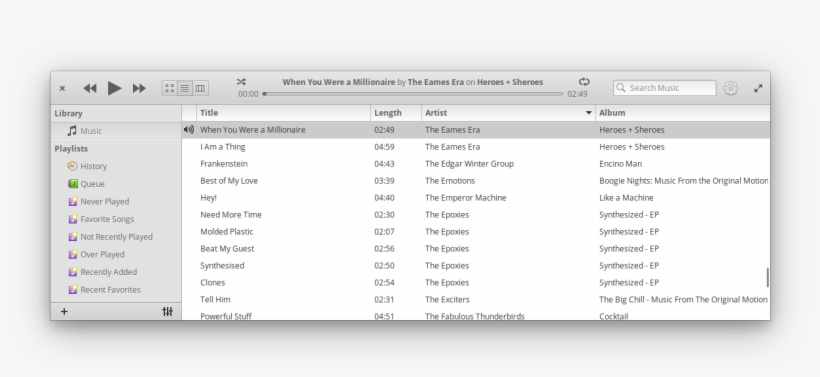Click the Playlists section header
Screen dimensions: 820x377
coord(71,149)
